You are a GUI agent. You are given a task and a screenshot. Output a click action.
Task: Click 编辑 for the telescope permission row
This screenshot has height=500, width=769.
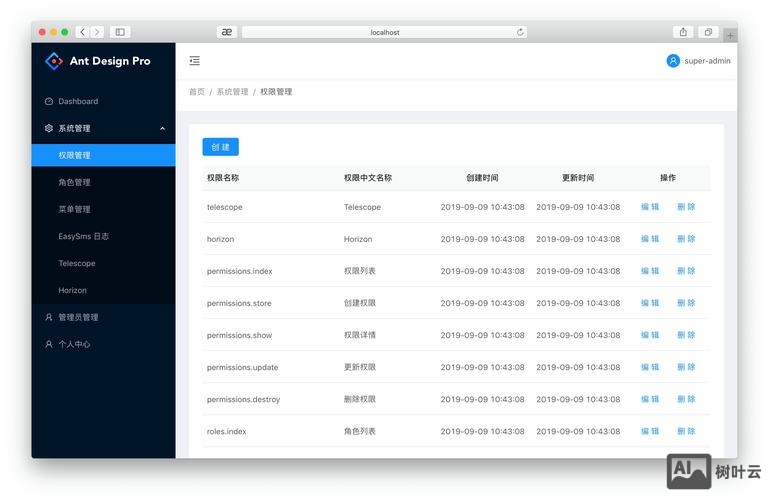pos(650,207)
